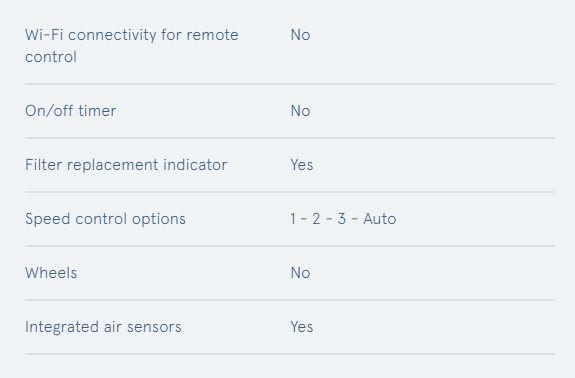Select the Wi-Fi connectivity for remote control label
Viewport: 575px width, 378px height.
pos(132,46)
